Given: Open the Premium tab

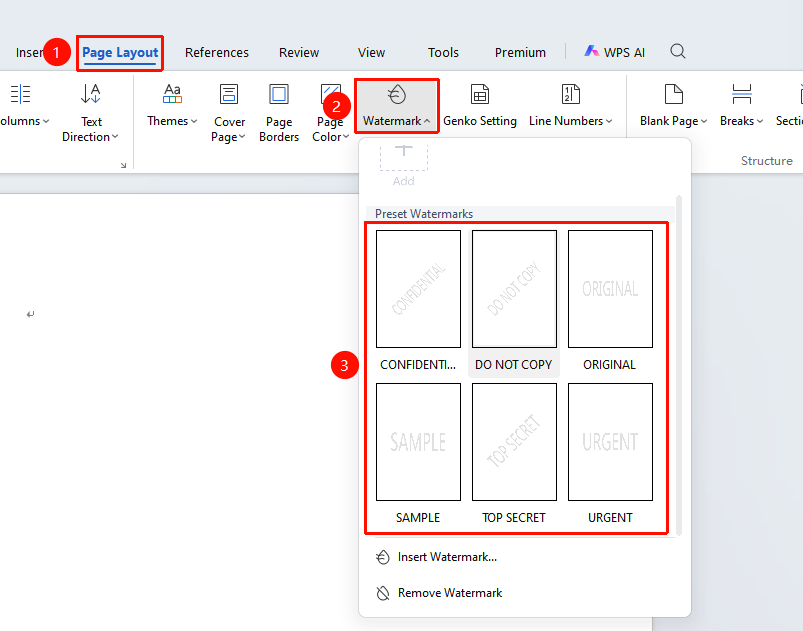Looking at the screenshot, I should coord(520,52).
